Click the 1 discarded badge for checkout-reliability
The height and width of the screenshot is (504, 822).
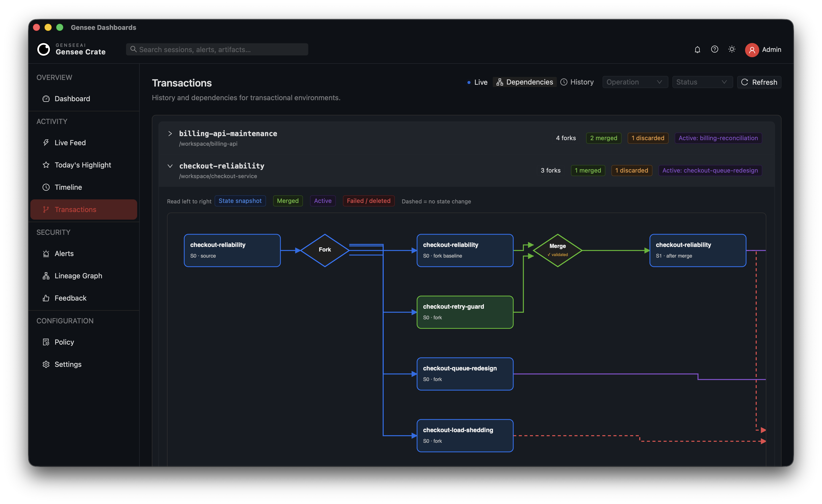[x=631, y=171]
